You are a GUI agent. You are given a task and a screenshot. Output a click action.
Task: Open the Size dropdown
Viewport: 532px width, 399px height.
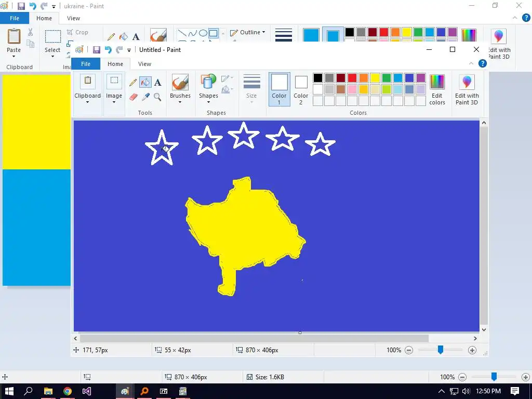pyautogui.click(x=251, y=102)
